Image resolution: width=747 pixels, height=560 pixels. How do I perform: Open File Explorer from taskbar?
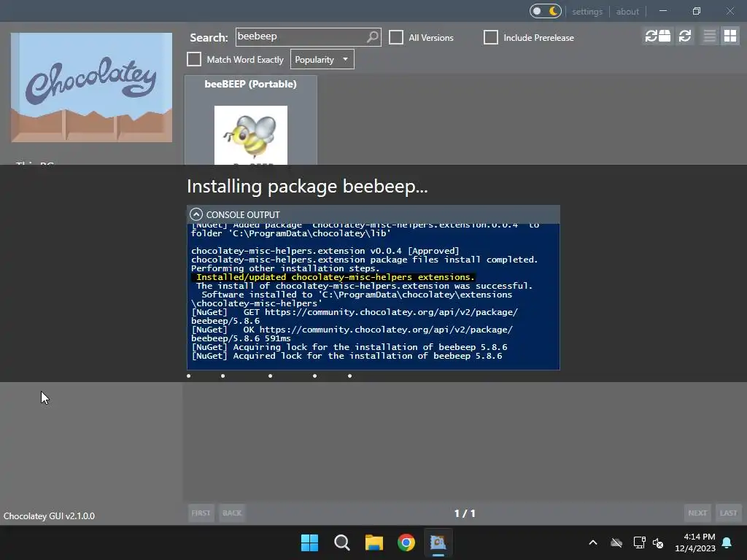(374, 542)
